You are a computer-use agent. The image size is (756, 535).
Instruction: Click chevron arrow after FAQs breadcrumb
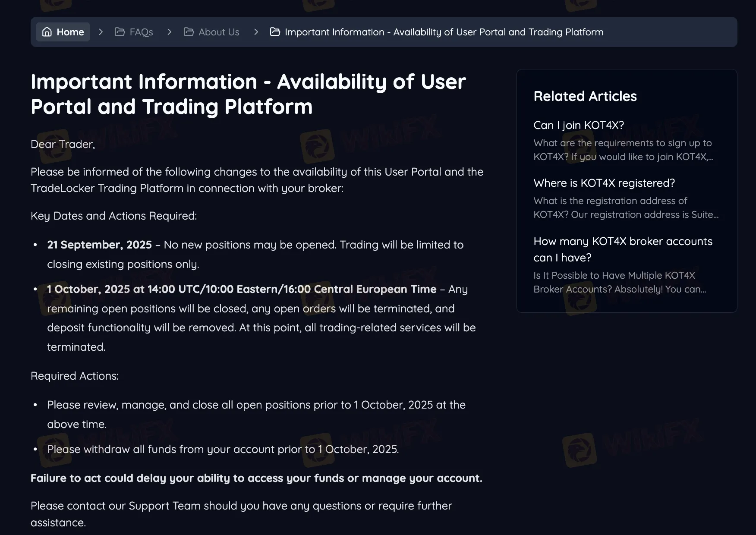169,32
